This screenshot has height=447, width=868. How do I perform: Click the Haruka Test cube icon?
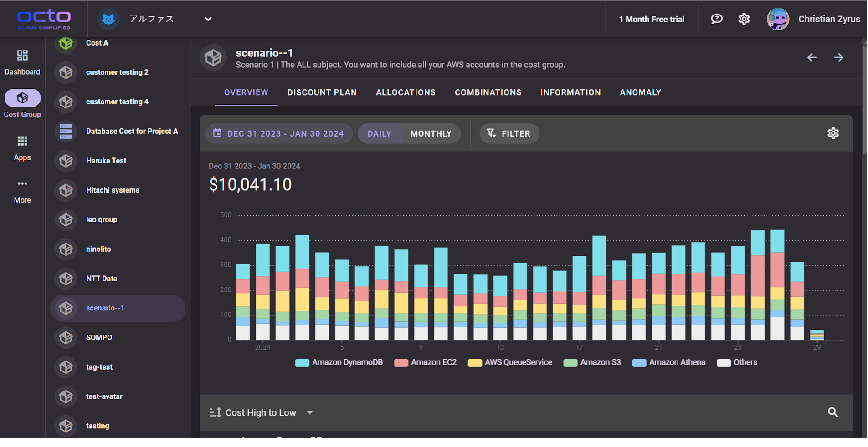66,161
